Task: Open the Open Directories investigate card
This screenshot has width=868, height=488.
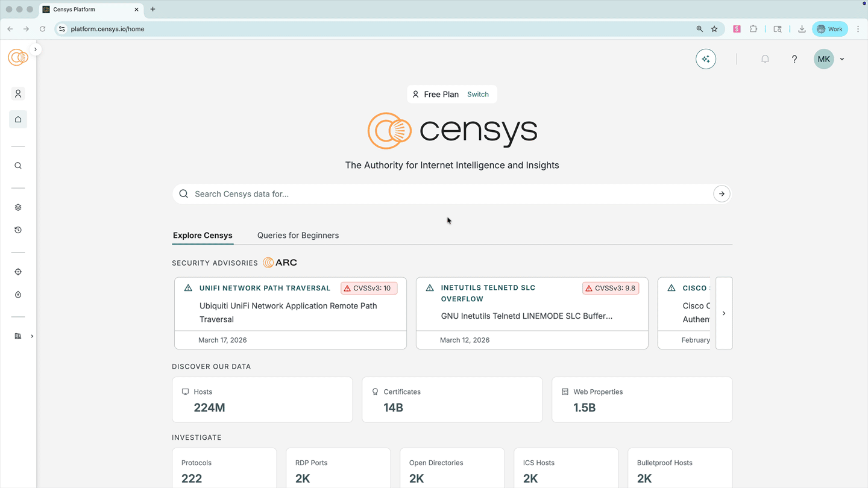Action: (x=452, y=468)
